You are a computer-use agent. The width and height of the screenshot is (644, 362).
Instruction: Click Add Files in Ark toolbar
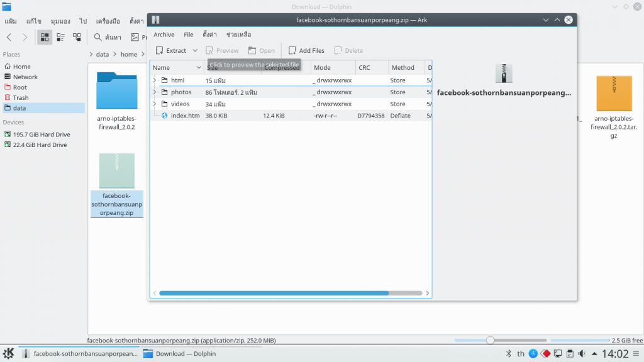coord(306,50)
